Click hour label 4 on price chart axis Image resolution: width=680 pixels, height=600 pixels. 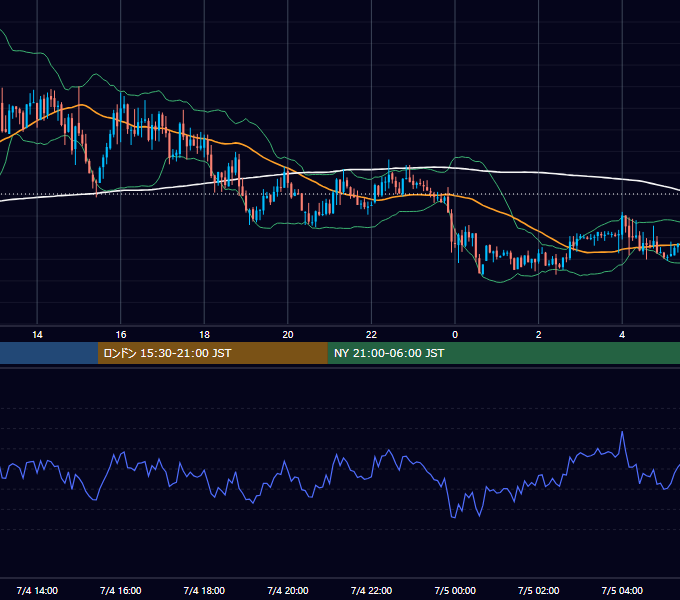click(x=622, y=335)
